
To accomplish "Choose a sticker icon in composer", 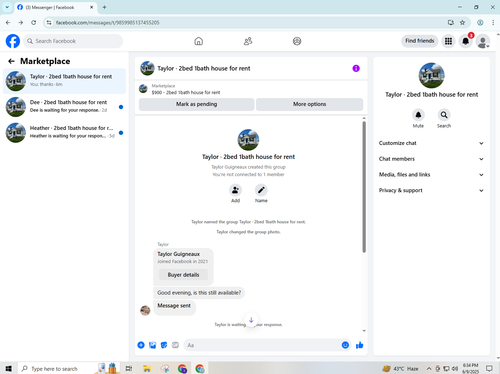I will 164,345.
